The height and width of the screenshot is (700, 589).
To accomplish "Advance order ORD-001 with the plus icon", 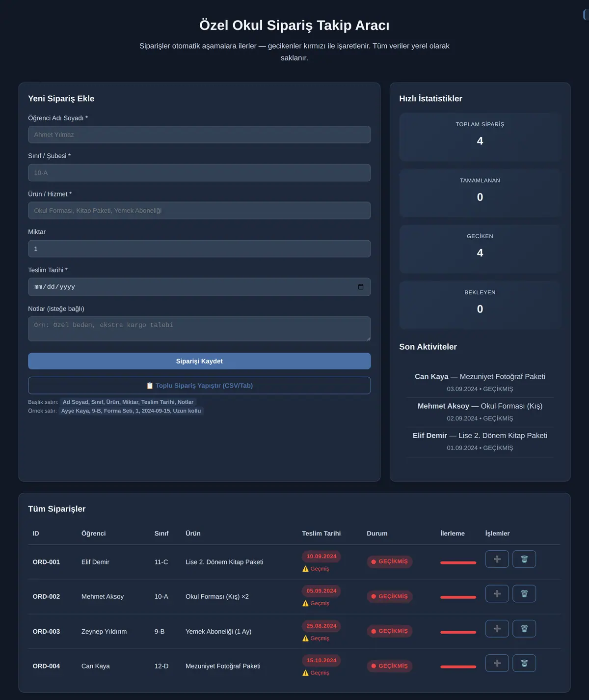I will pyautogui.click(x=497, y=559).
